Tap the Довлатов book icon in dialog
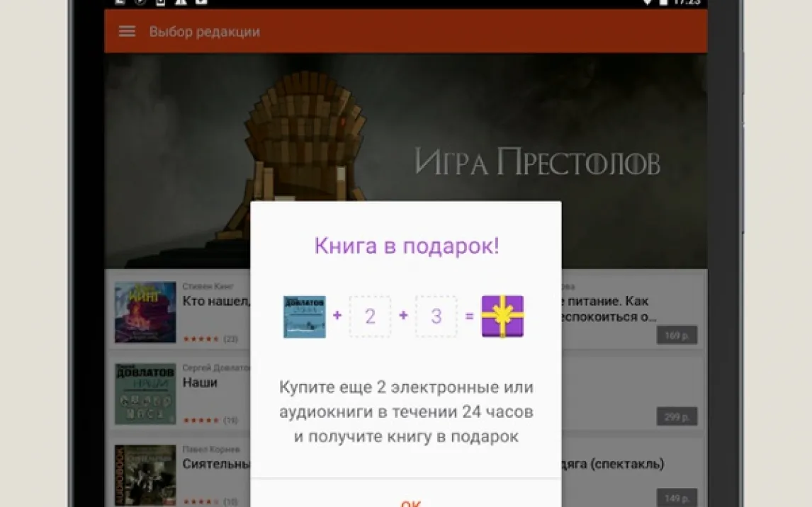This screenshot has width=812, height=507. click(304, 317)
